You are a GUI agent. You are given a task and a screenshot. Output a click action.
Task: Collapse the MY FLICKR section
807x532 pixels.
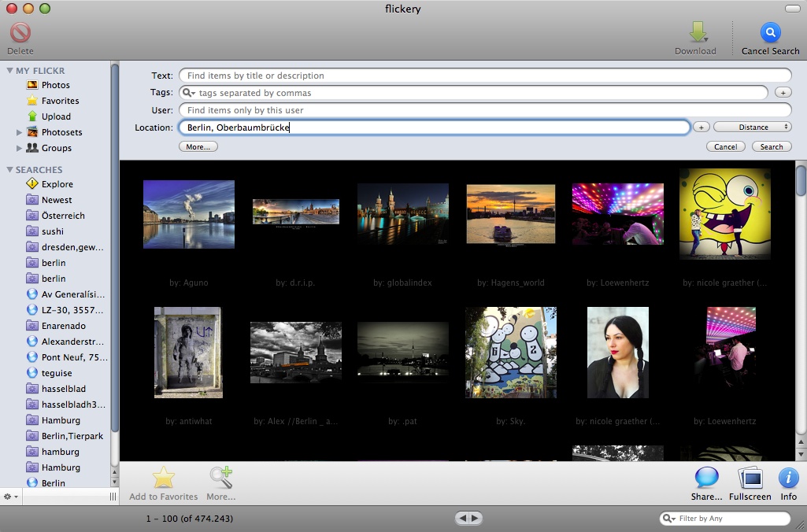point(9,71)
